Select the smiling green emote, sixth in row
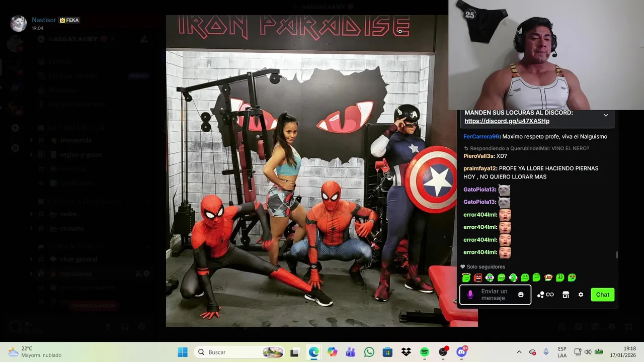Image resolution: width=644 pixels, height=362 pixels. (525, 278)
